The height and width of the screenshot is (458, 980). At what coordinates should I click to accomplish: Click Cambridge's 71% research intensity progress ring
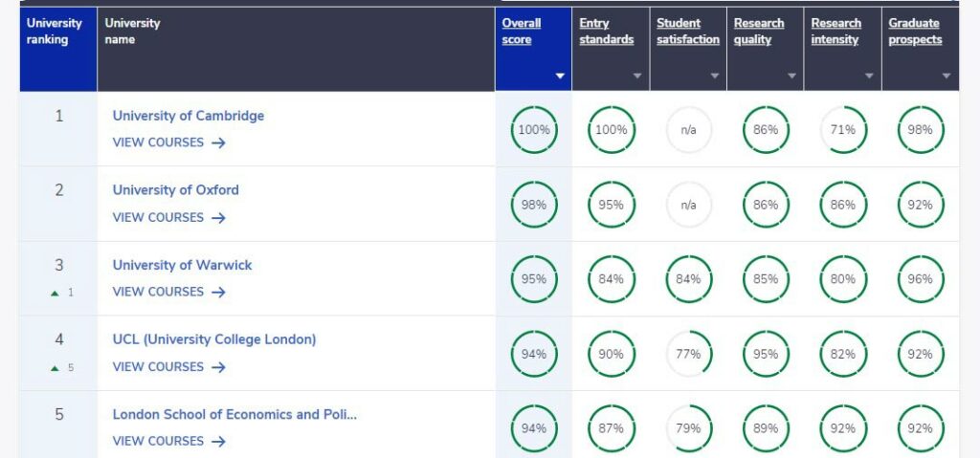pyautogui.click(x=843, y=130)
